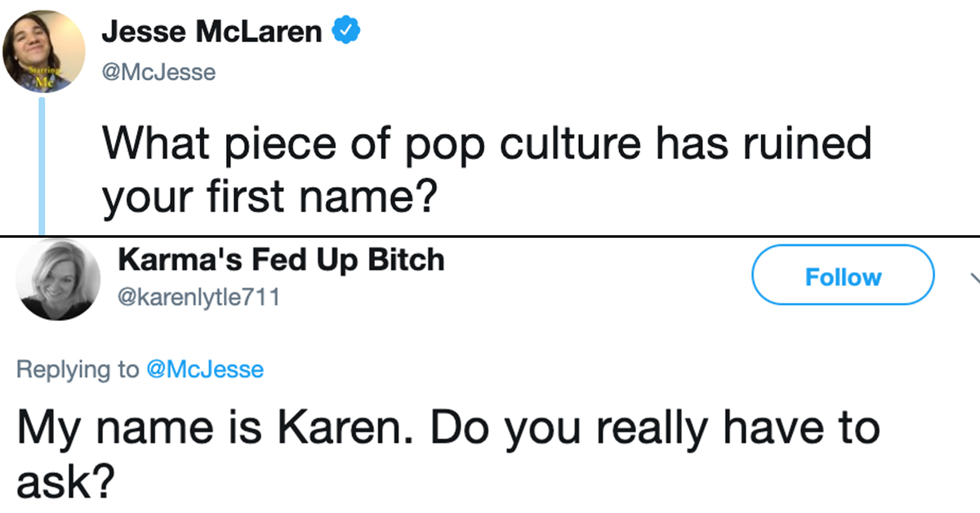Click the @karenlytle711 handle
Image resolution: width=980 pixels, height=513 pixels.
199,297
